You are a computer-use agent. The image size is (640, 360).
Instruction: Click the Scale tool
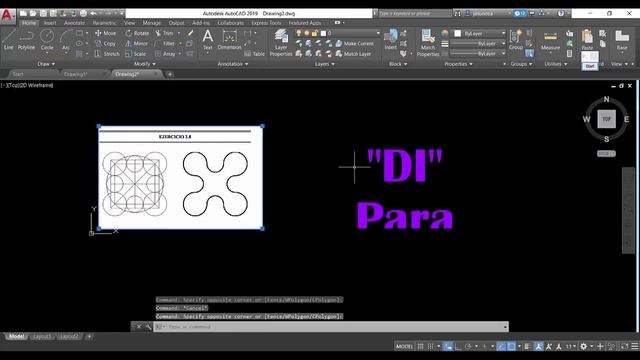pos(136,54)
